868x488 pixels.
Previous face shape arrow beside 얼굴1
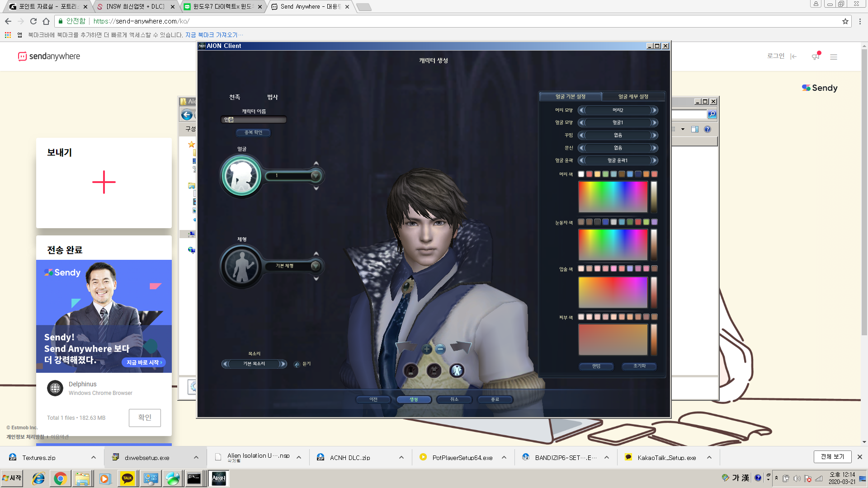pyautogui.click(x=582, y=122)
